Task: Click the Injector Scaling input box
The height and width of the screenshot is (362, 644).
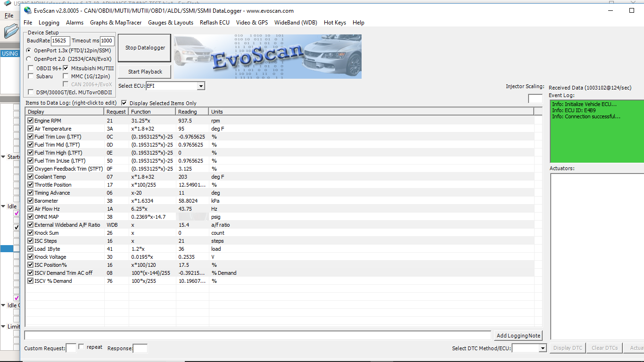Action: (535, 99)
